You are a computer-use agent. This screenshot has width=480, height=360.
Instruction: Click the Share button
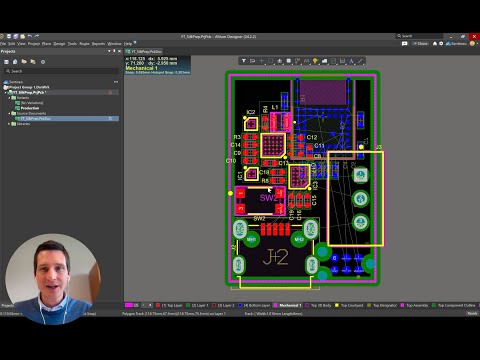pos(420,44)
